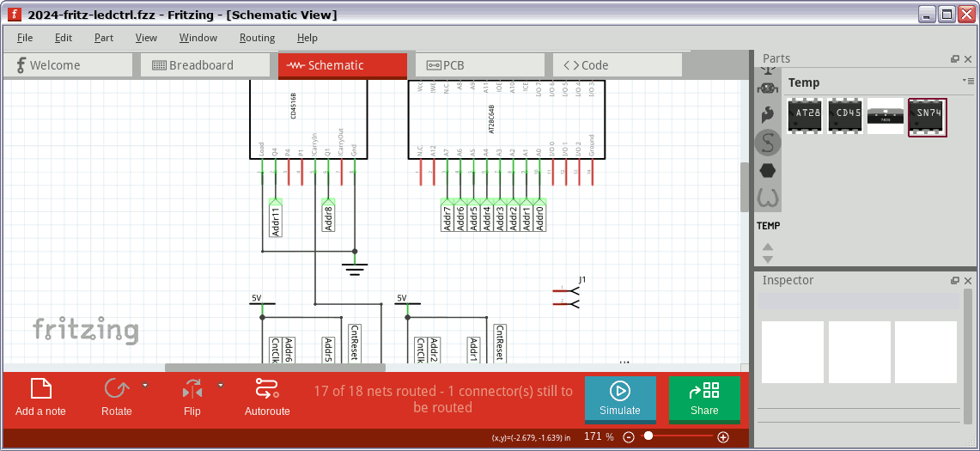
Task: Undock the Inspector panel
Action: coord(955,280)
